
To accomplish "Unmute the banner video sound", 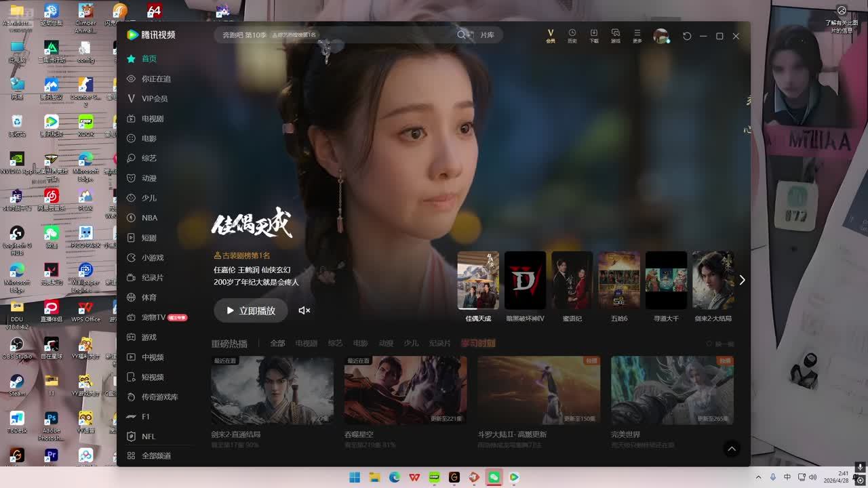I will [x=304, y=310].
